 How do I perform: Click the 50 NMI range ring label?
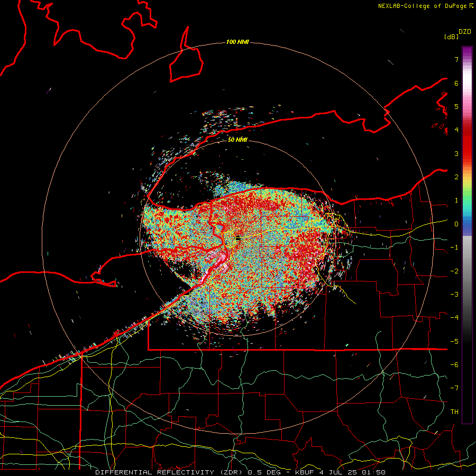click(237, 140)
